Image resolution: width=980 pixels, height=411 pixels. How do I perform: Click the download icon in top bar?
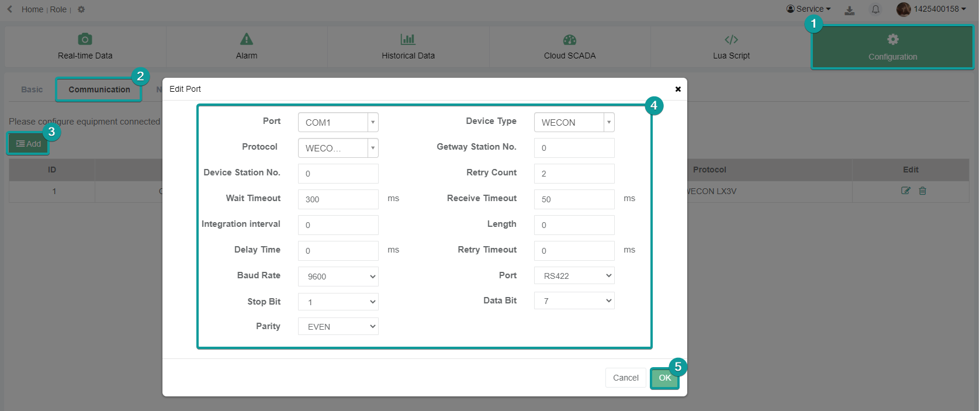[850, 10]
